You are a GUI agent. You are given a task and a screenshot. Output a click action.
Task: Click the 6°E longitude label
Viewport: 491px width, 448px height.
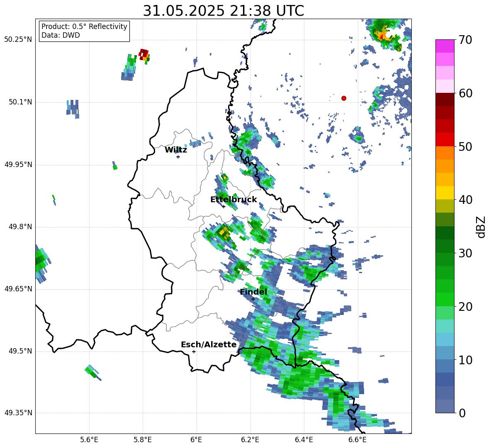pyautogui.click(x=196, y=440)
